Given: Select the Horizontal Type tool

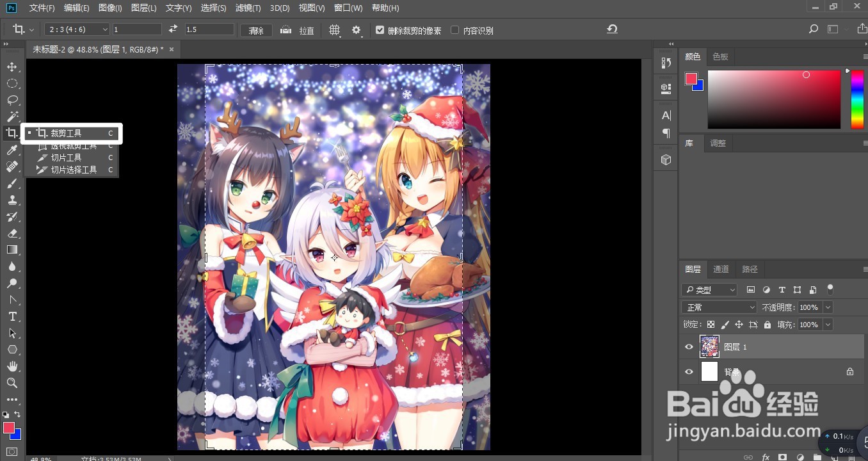Looking at the screenshot, I should pos(12,316).
